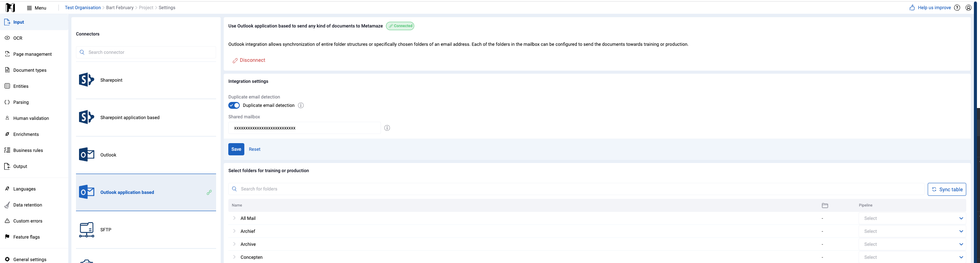Click the Test Organisation breadcrumb link
Screen dimensions: 980x263
[x=83, y=8]
